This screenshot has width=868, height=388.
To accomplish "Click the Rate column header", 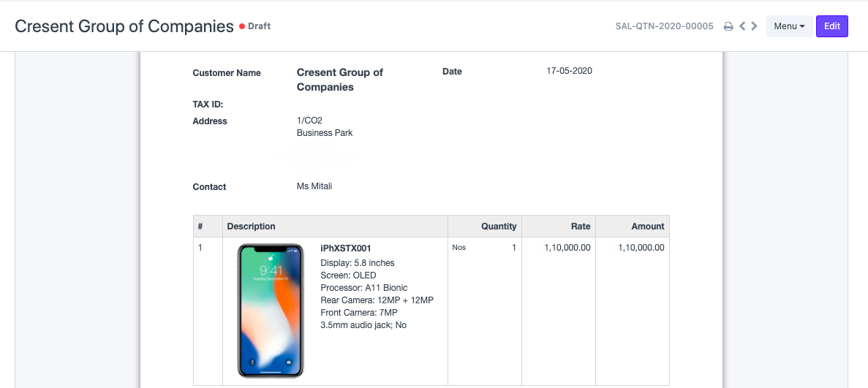I will pos(581,227).
